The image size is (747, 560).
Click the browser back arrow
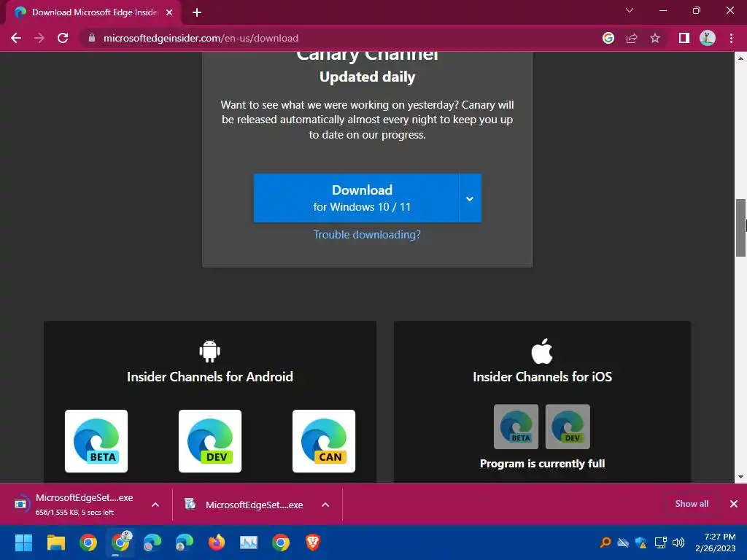[x=16, y=38]
